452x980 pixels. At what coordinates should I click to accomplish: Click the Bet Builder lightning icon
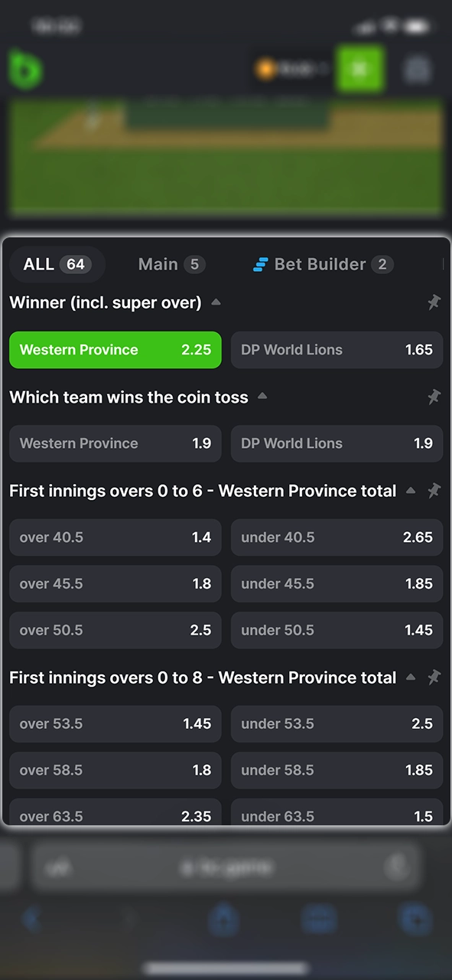[x=260, y=263]
